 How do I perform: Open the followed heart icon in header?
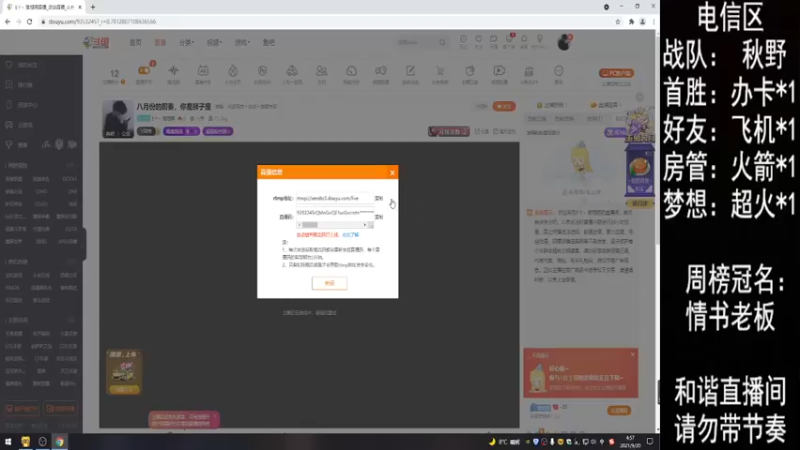click(x=479, y=39)
